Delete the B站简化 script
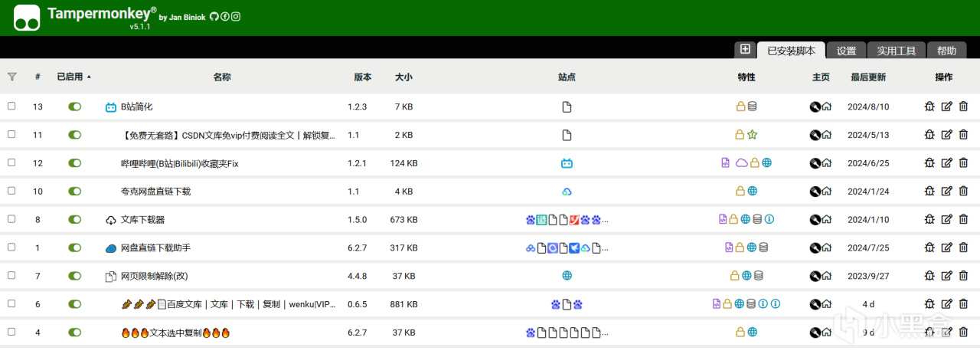 point(963,107)
